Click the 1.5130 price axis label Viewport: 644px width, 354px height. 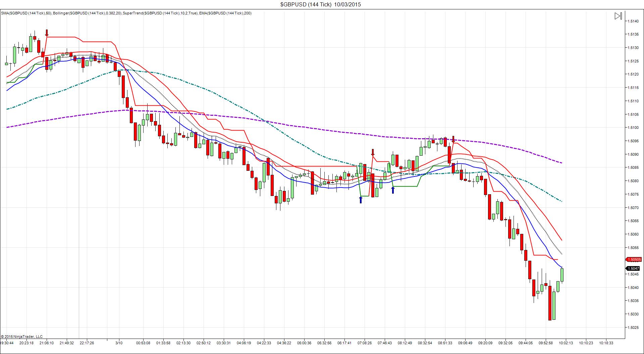633,48
